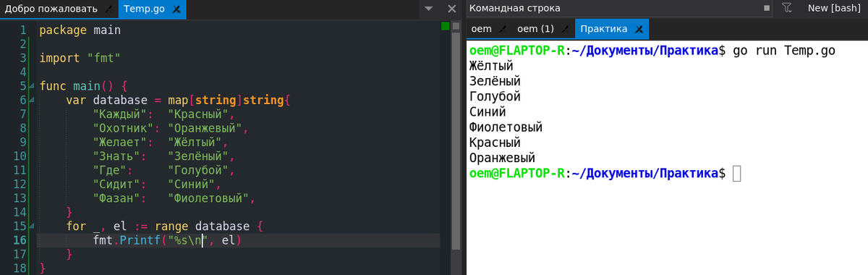Click the Командная строка panel title
Viewport: 868px width, 275px height.
tap(514, 9)
